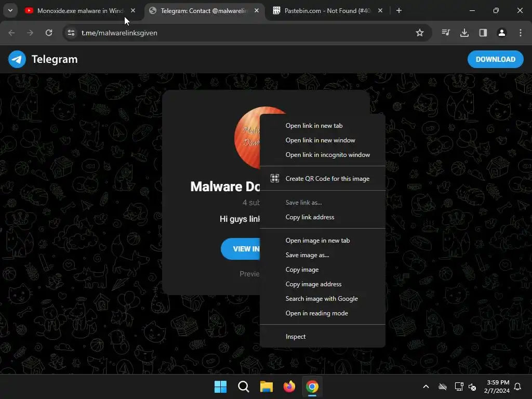Screen dimensions: 532x399
Task: Select the Telegram Contact tab
Action: coord(204,11)
